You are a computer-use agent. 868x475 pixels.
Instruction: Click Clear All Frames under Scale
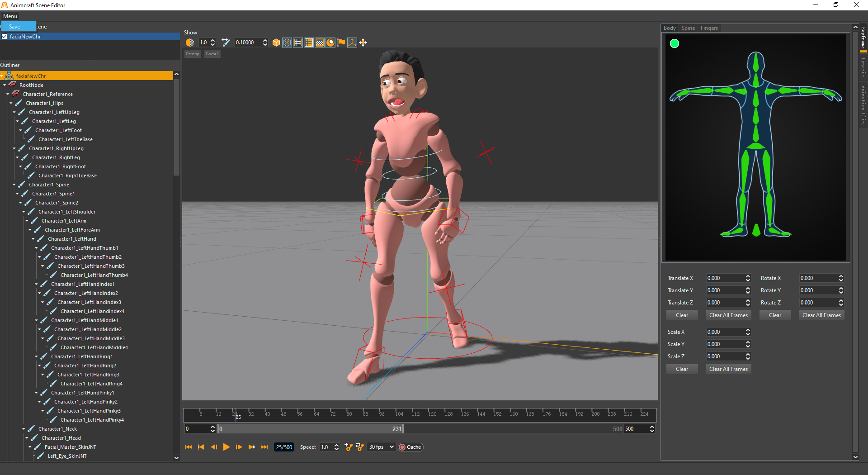pos(728,369)
